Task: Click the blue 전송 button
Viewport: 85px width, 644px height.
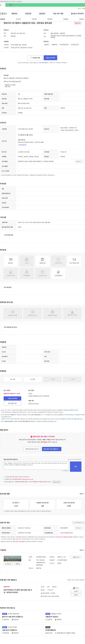Action: [76, 466]
